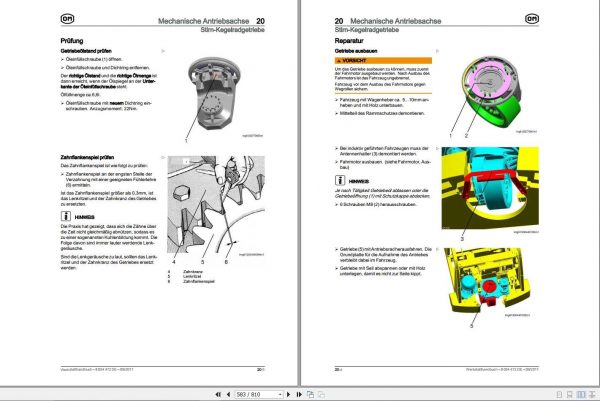Click right page header 'Mechanische Antriebsachse'

396,21
